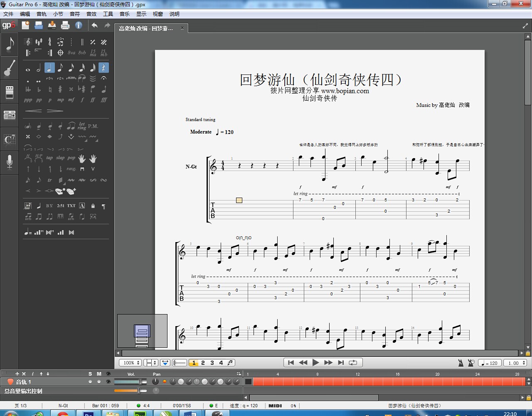Expand track panel view options
Viewport: 532px width, 416px height.
pos(239,374)
